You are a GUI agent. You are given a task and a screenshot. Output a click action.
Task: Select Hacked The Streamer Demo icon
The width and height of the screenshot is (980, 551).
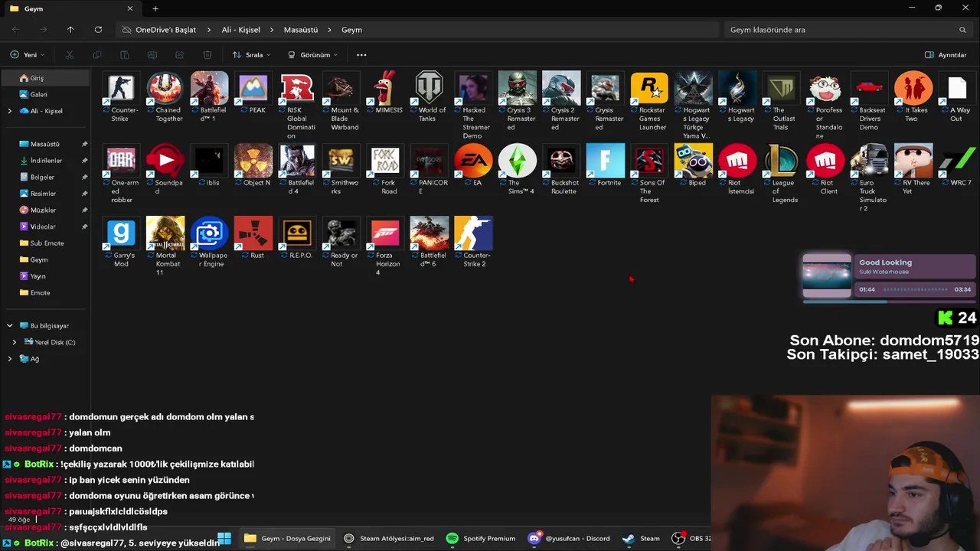(473, 88)
